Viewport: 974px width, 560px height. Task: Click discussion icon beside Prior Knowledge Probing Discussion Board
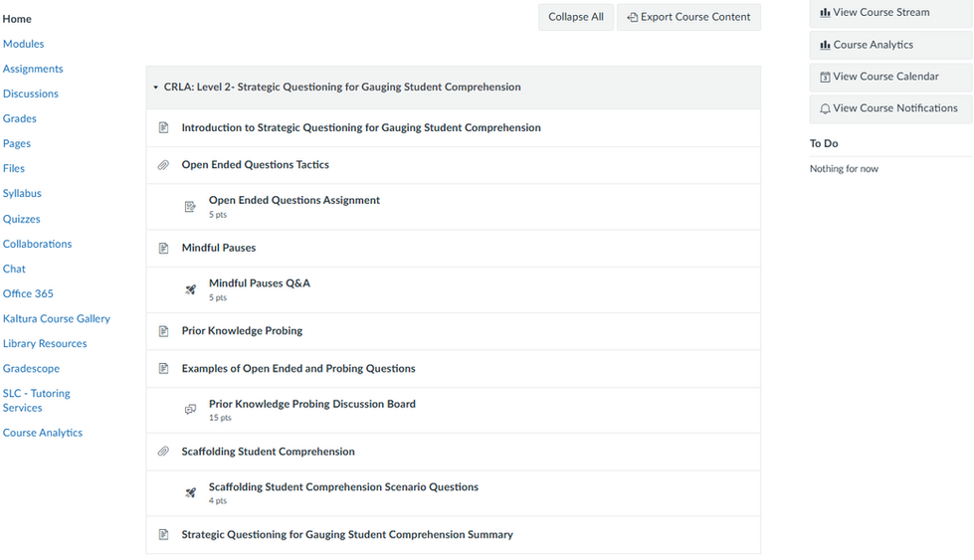point(190,410)
